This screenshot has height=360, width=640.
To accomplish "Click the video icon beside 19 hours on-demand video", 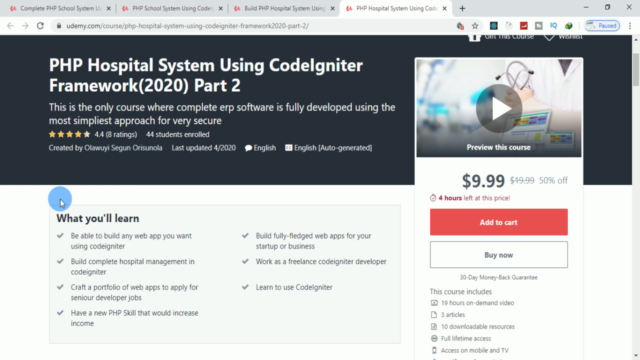I will (x=434, y=303).
